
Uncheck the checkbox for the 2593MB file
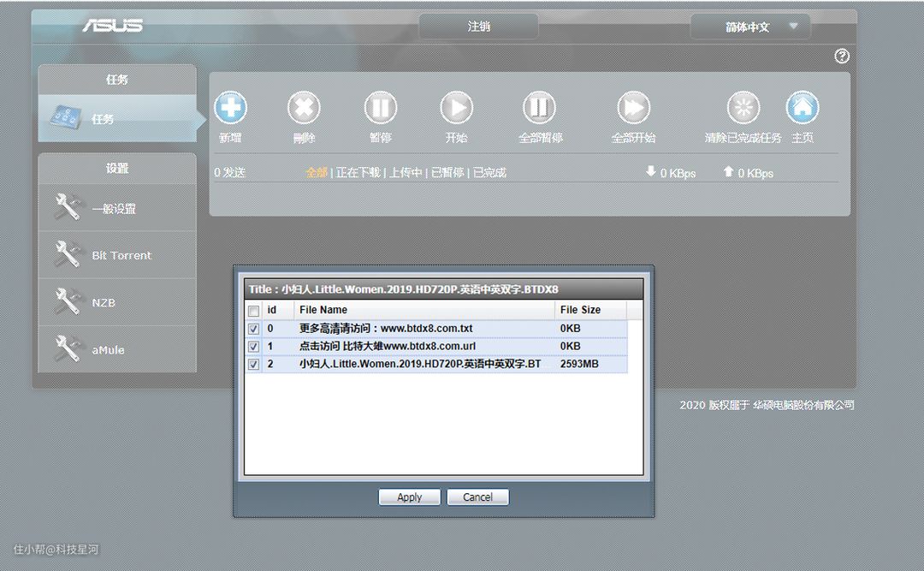tap(253, 365)
